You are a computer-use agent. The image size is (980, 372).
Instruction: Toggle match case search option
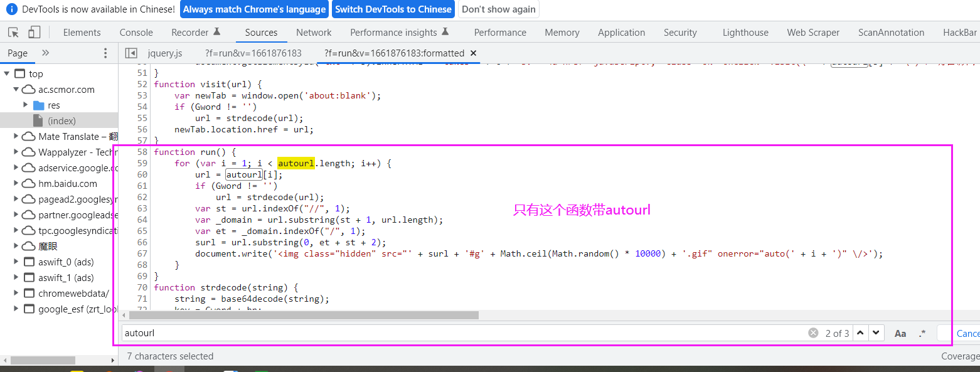click(900, 333)
